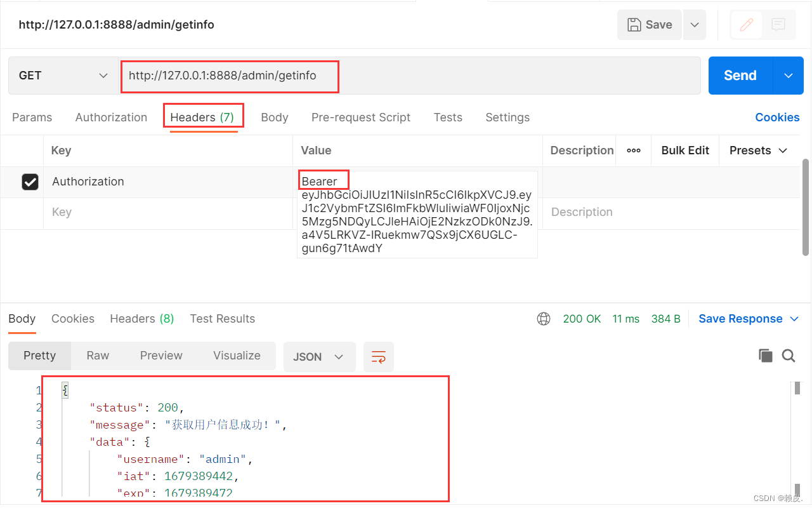The image size is (812, 508).
Task: Expand the Send options arrow
Action: pos(789,76)
